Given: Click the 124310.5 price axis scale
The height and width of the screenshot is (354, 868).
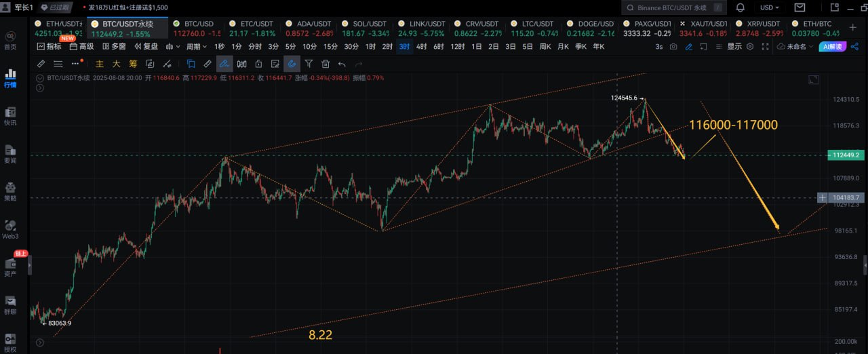Looking at the screenshot, I should (x=846, y=100).
